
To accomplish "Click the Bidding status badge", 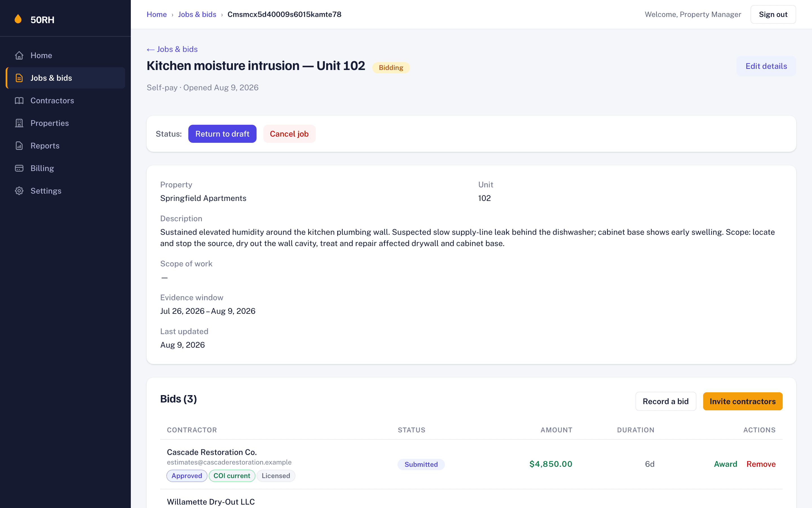I will tap(391, 67).
